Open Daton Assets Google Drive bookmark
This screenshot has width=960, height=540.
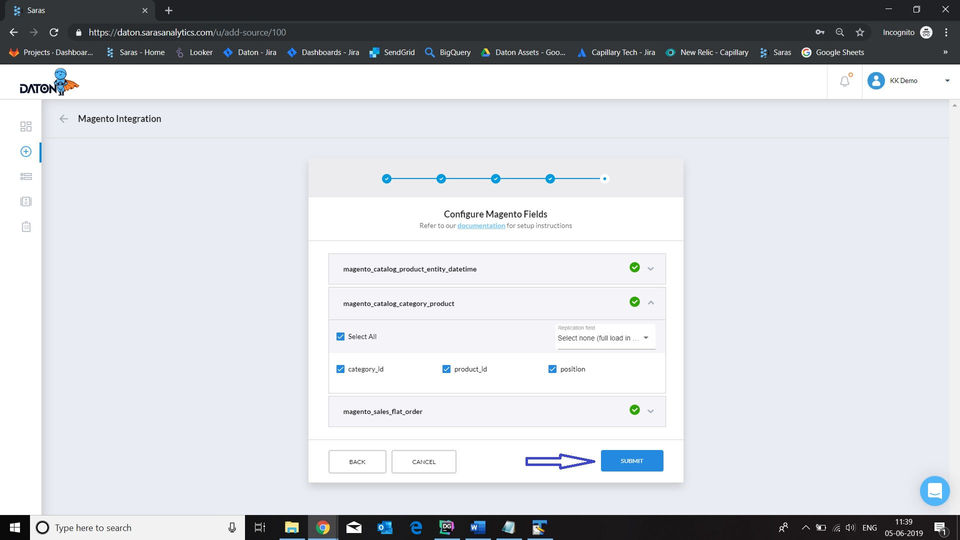click(x=523, y=53)
